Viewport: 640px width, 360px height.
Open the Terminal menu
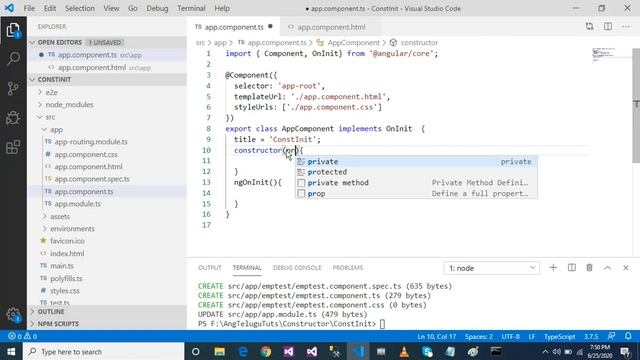point(191,8)
